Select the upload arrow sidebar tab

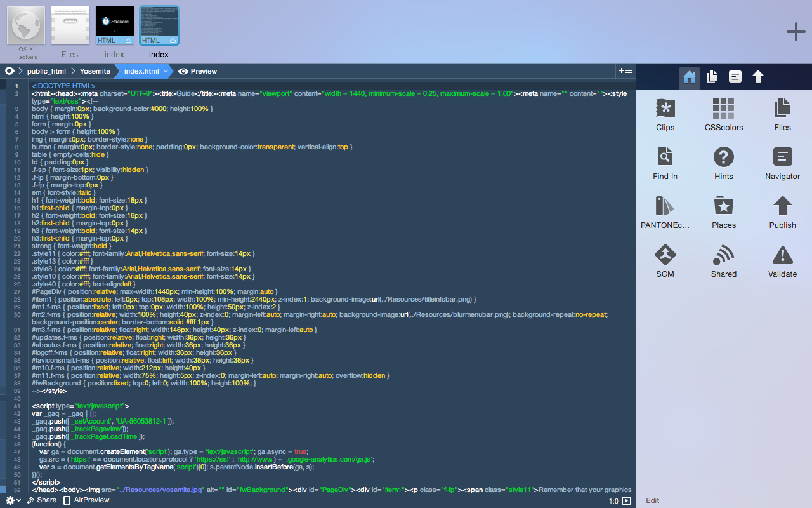pos(757,77)
